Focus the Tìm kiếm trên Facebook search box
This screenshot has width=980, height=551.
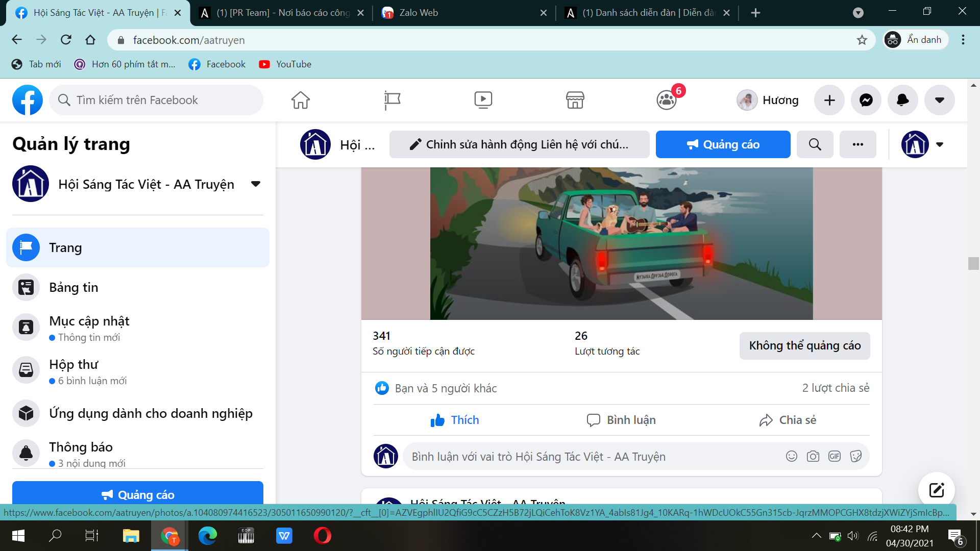point(156,100)
